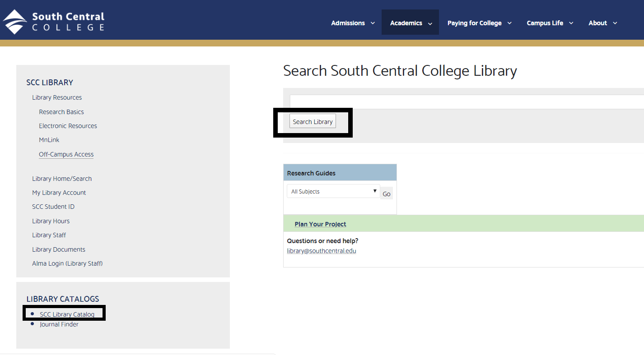
Task: Click into the library search text field
Action: coord(467,102)
